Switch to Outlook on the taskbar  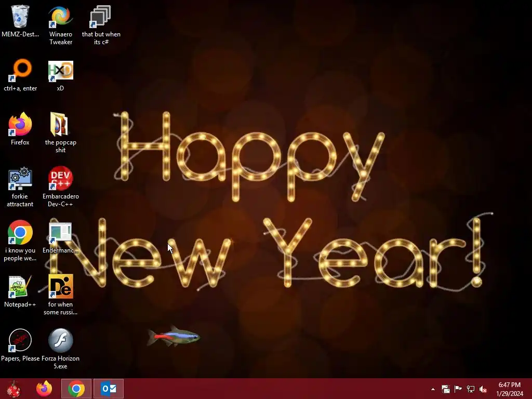(x=109, y=389)
